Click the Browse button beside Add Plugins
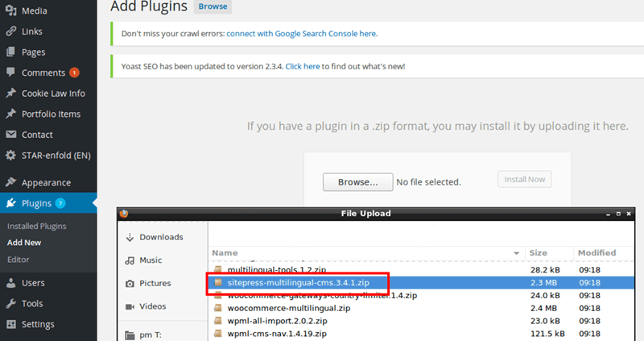This screenshot has width=644, height=341. [x=213, y=6]
